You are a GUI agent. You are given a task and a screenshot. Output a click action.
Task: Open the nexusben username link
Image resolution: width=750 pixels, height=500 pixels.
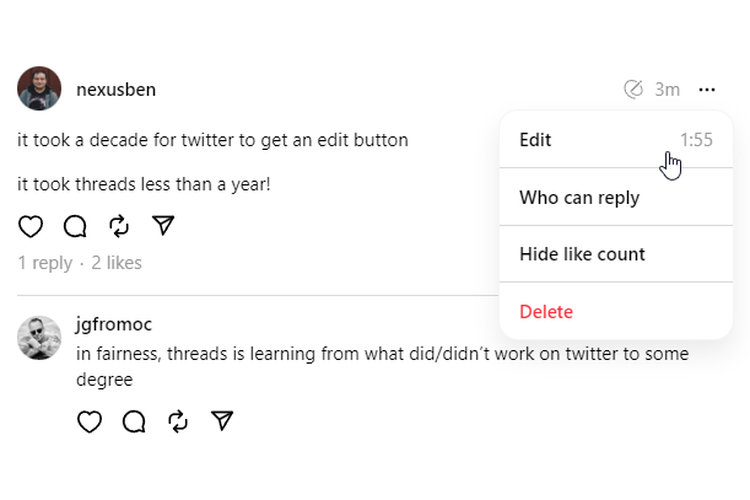pyautogui.click(x=116, y=90)
